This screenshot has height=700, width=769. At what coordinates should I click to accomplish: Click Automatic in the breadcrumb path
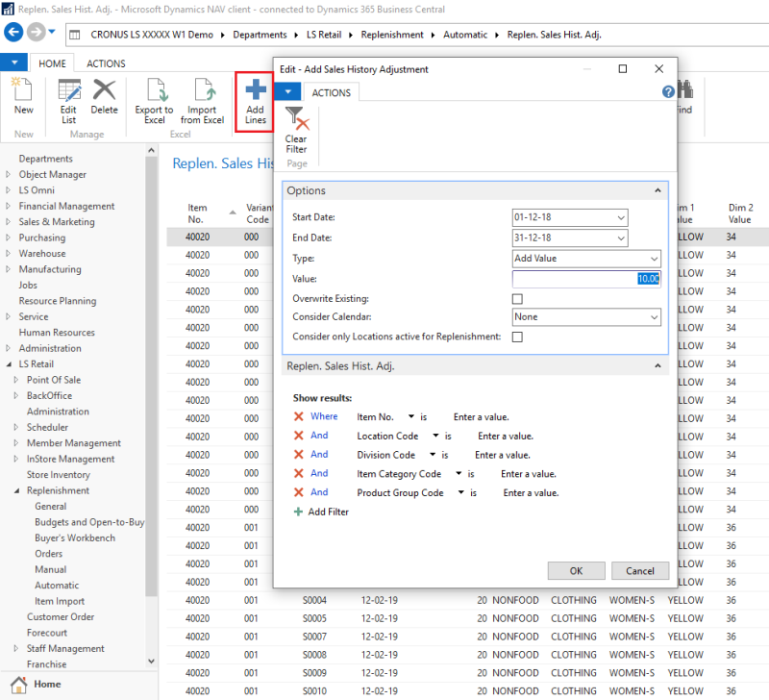click(x=465, y=35)
